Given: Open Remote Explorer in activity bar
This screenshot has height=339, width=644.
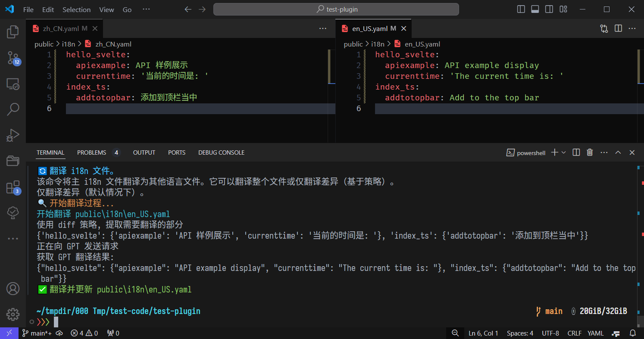Looking at the screenshot, I should coord(13,84).
